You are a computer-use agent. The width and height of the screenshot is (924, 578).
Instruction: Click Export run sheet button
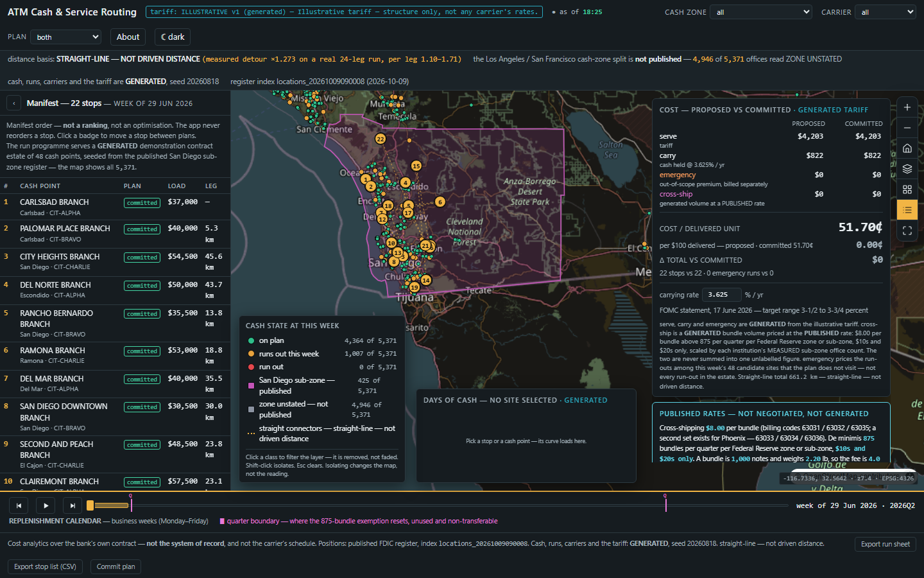point(886,544)
